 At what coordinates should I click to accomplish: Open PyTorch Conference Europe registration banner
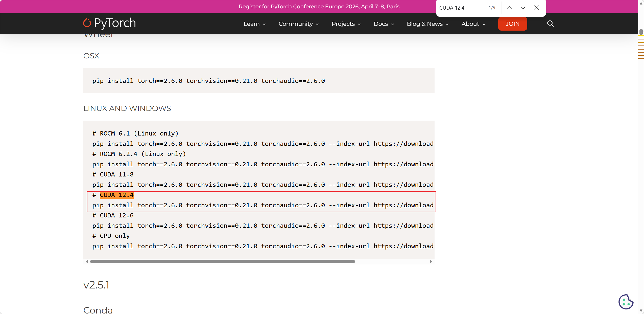pyautogui.click(x=319, y=7)
